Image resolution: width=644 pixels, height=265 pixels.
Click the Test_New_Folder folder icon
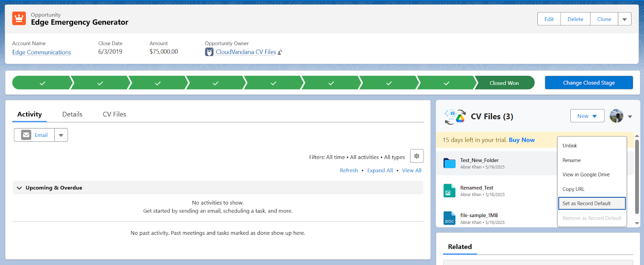449,163
